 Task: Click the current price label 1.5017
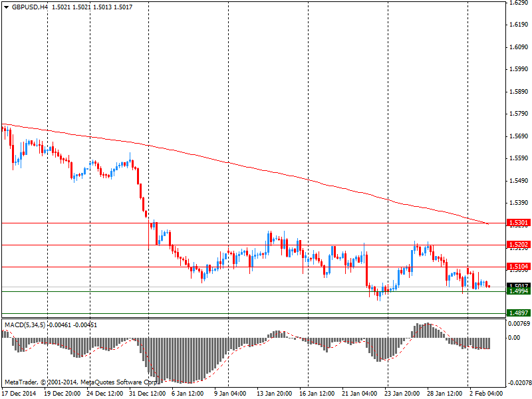tap(519, 285)
